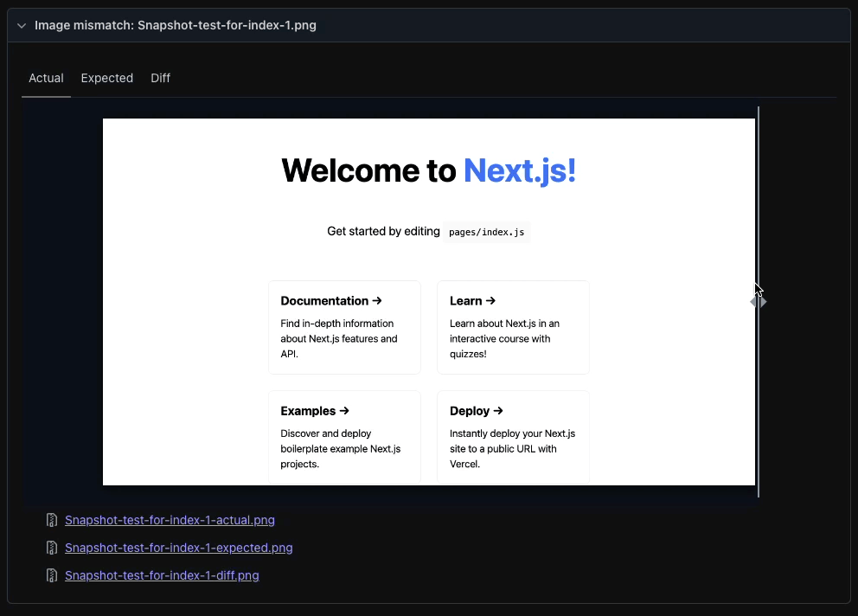Click the 'Get started by editing' text
858x616 pixels.
click(383, 232)
